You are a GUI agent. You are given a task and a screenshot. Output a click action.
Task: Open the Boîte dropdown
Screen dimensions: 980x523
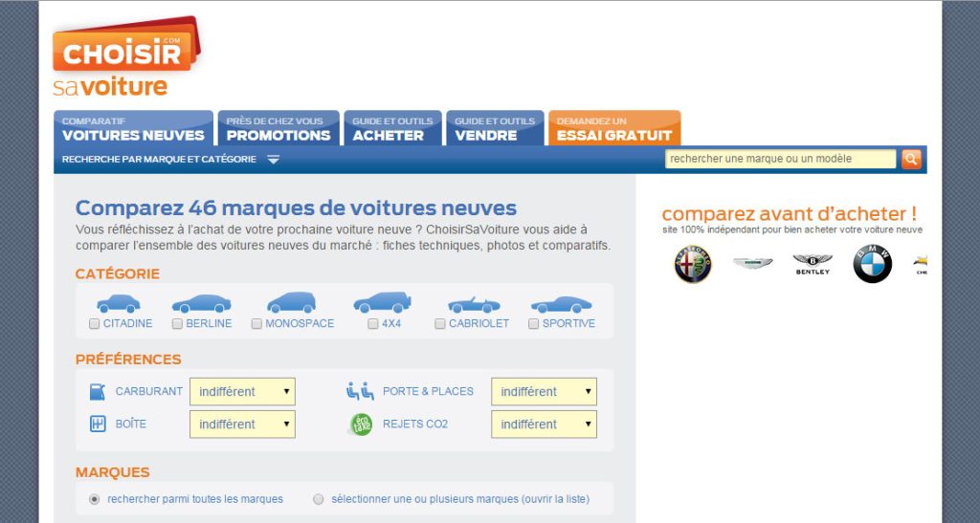[x=242, y=425]
